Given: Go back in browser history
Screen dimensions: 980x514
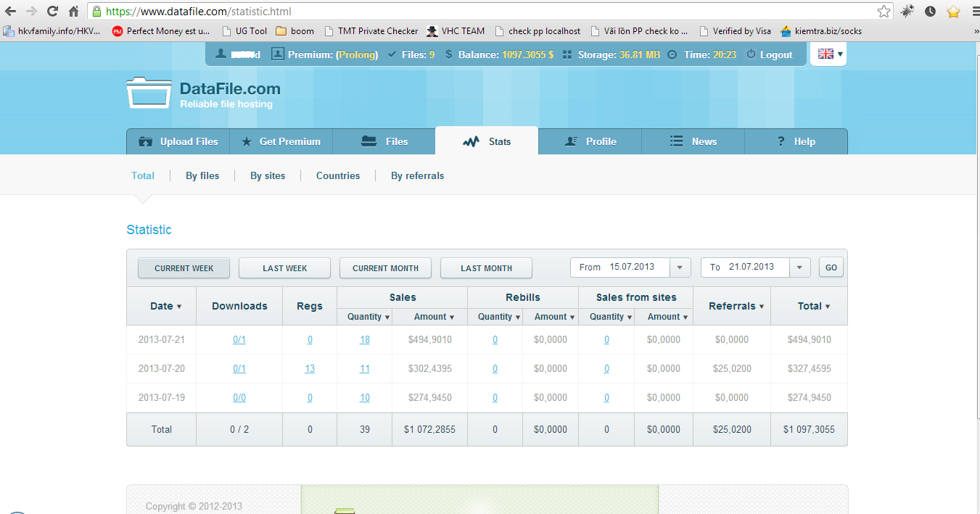Looking at the screenshot, I should tap(11, 12).
